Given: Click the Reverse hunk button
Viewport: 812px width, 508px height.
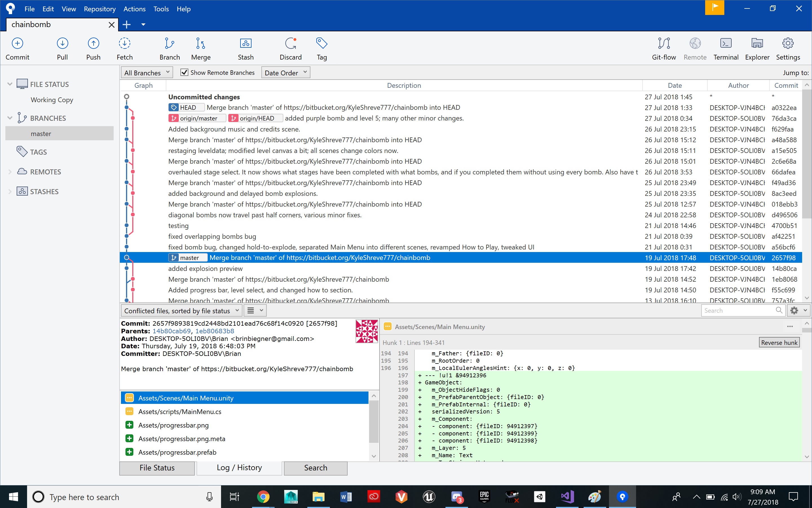Looking at the screenshot, I should 779,342.
